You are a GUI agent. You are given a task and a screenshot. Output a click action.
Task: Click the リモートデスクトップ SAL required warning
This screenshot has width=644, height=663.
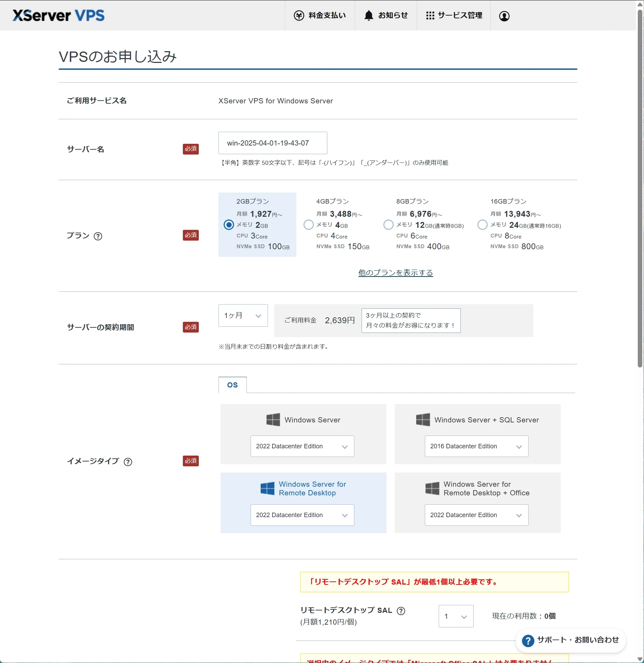coord(435,582)
